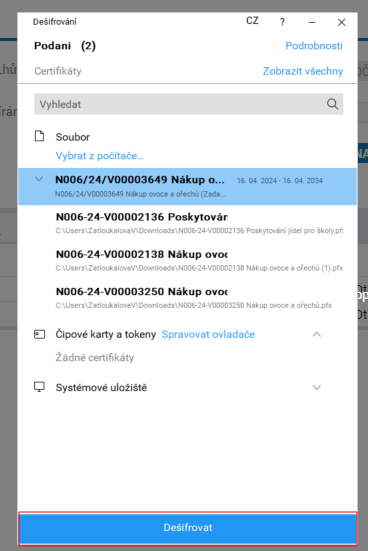This screenshot has height=551, width=368.
Task: Click the Dešifrovat button
Action: point(188,528)
